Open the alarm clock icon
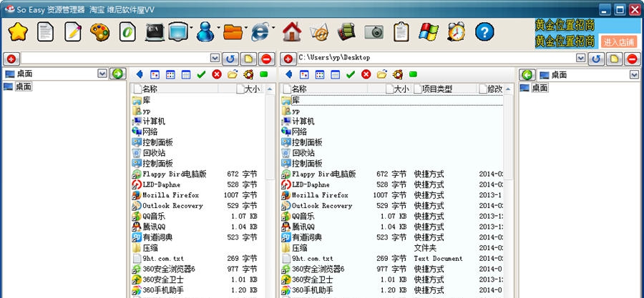The width and height of the screenshot is (644, 298). (457, 32)
